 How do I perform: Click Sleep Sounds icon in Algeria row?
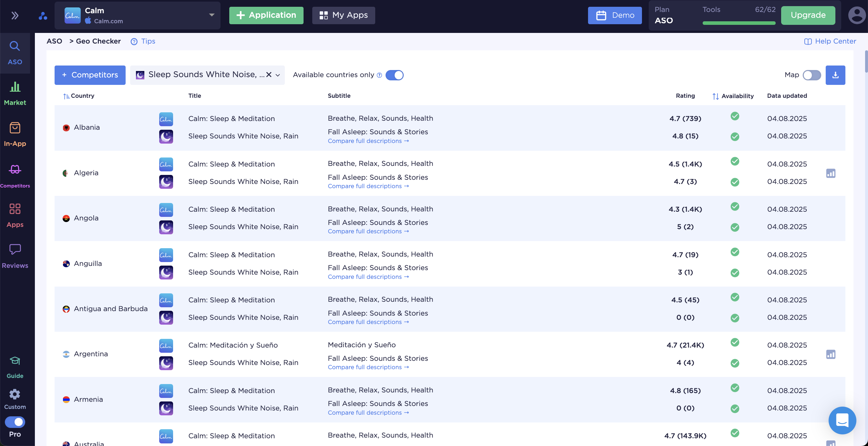pos(166,182)
